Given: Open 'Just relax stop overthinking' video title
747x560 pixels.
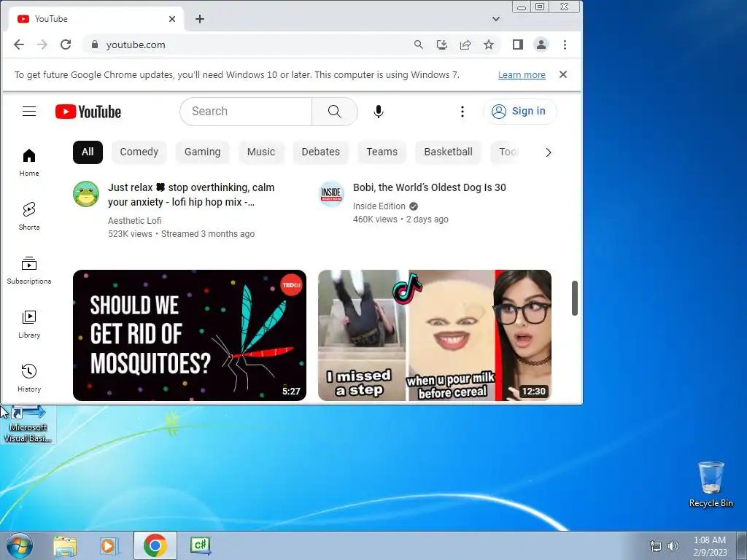Looking at the screenshot, I should pos(191,195).
